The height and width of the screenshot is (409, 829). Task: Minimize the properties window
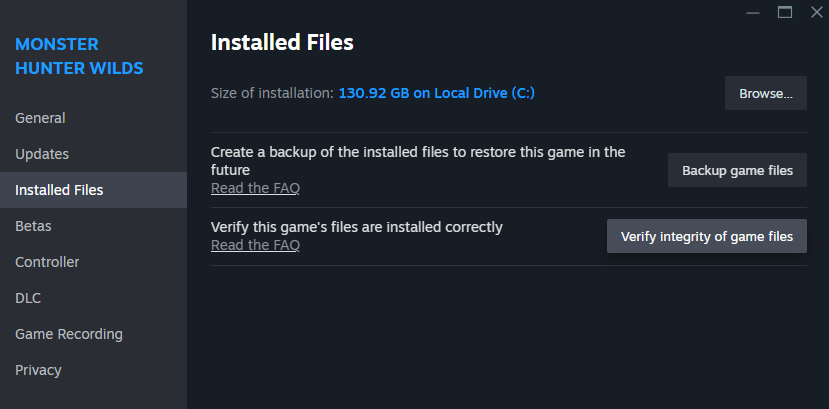pos(755,12)
